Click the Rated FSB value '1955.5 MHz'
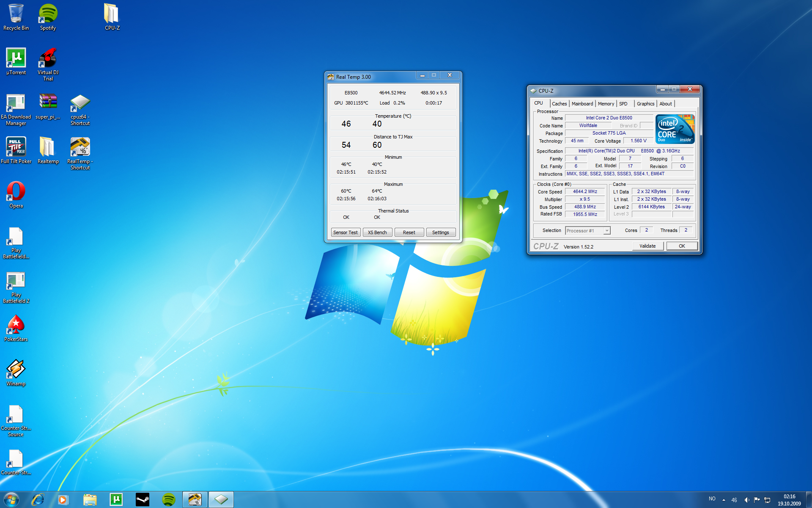The height and width of the screenshot is (508, 812). click(585, 215)
